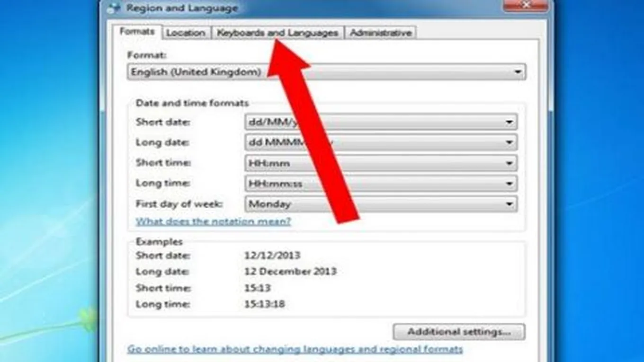The width and height of the screenshot is (644, 362).
Task: Click the short time example 15:13
Action: pyautogui.click(x=257, y=288)
